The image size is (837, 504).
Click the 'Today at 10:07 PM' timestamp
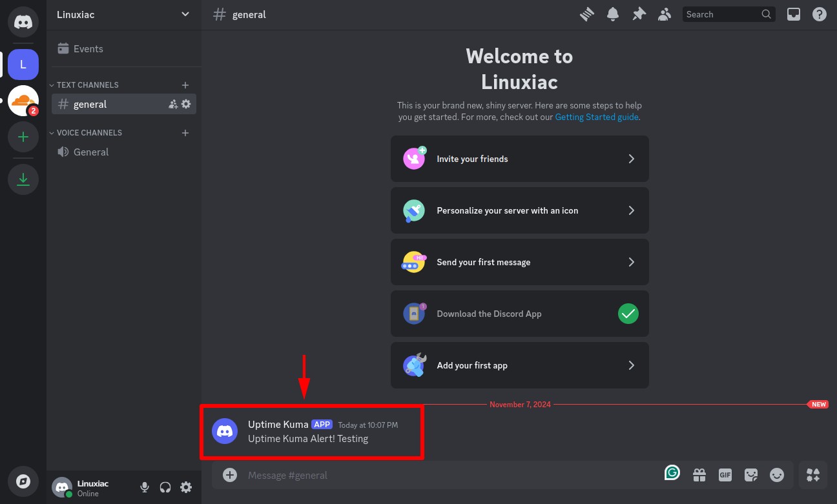[x=368, y=425]
